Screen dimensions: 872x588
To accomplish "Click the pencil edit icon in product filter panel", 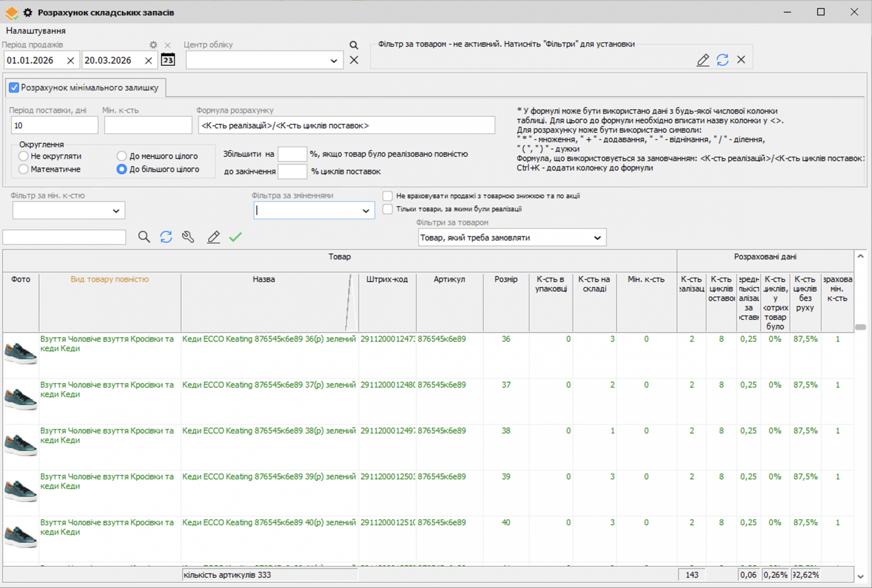I will pos(703,60).
